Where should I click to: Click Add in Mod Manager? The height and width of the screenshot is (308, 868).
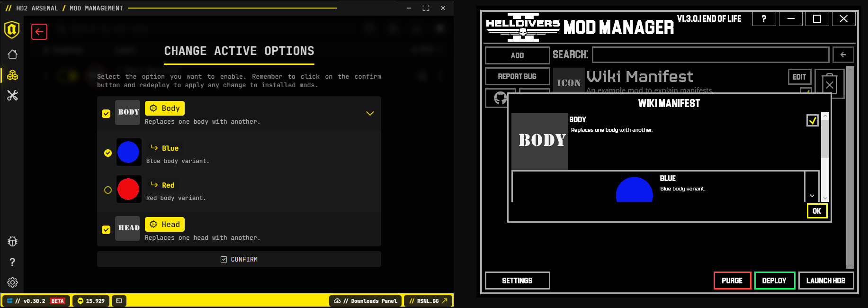coord(517,55)
